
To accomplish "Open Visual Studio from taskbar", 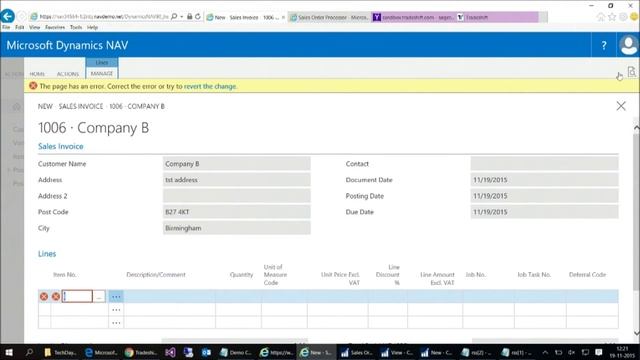I will coord(171,352).
